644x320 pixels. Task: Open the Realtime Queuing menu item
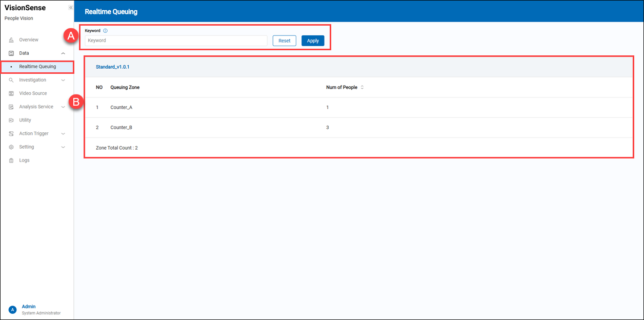tap(37, 67)
